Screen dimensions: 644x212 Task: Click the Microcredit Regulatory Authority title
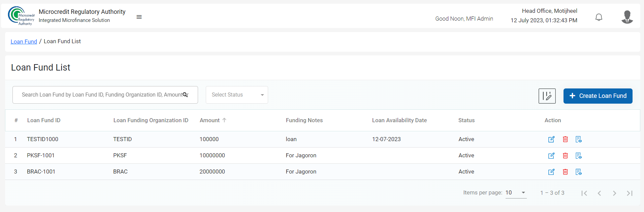pyautogui.click(x=82, y=11)
